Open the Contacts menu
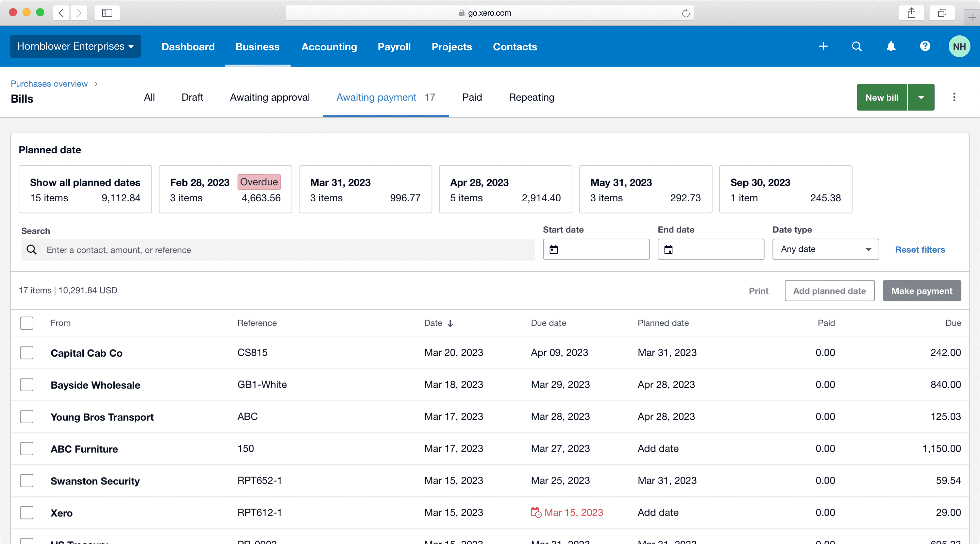The width and height of the screenshot is (980, 544). tap(515, 47)
